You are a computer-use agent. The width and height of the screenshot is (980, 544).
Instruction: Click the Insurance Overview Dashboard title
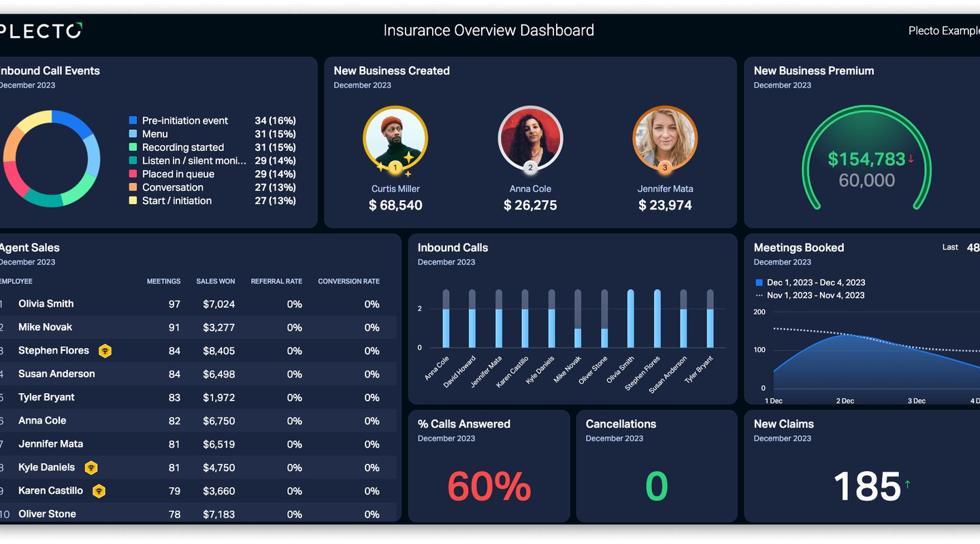point(489,31)
